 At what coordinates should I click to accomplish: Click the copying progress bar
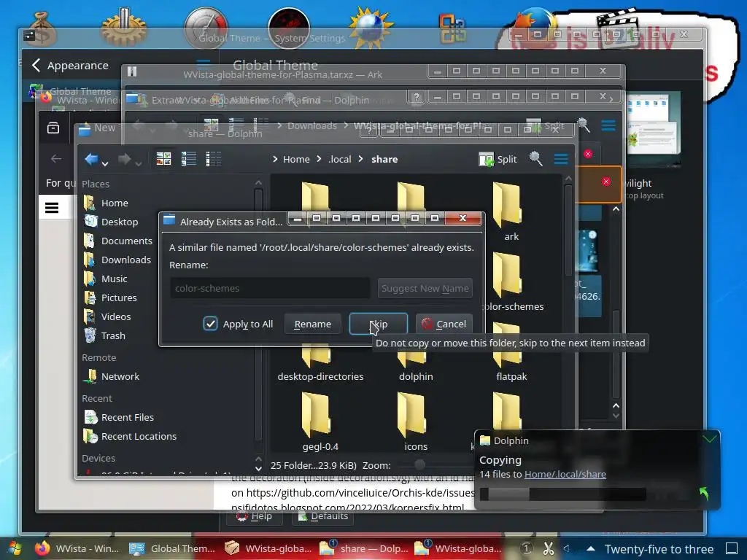[562, 494]
